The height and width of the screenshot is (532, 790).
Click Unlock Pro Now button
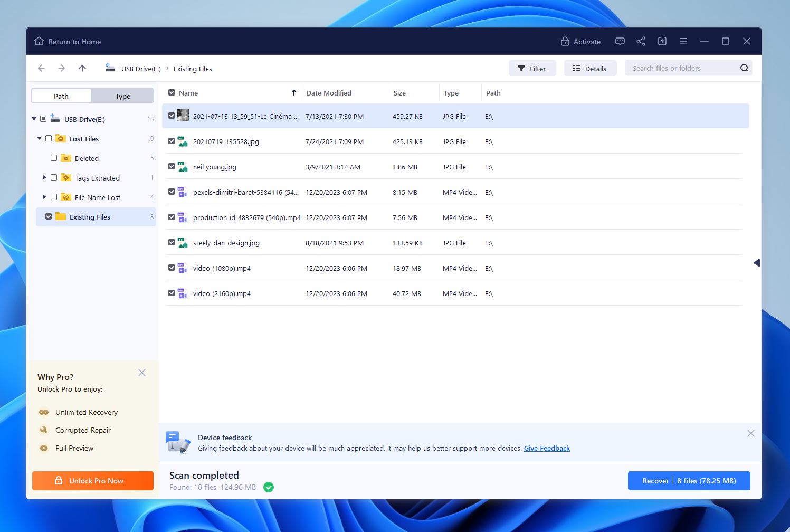(93, 481)
